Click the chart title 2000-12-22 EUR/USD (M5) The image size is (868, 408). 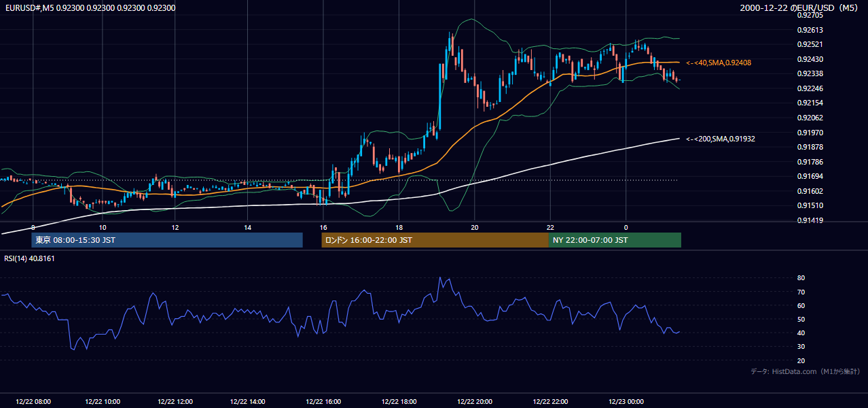tap(800, 8)
